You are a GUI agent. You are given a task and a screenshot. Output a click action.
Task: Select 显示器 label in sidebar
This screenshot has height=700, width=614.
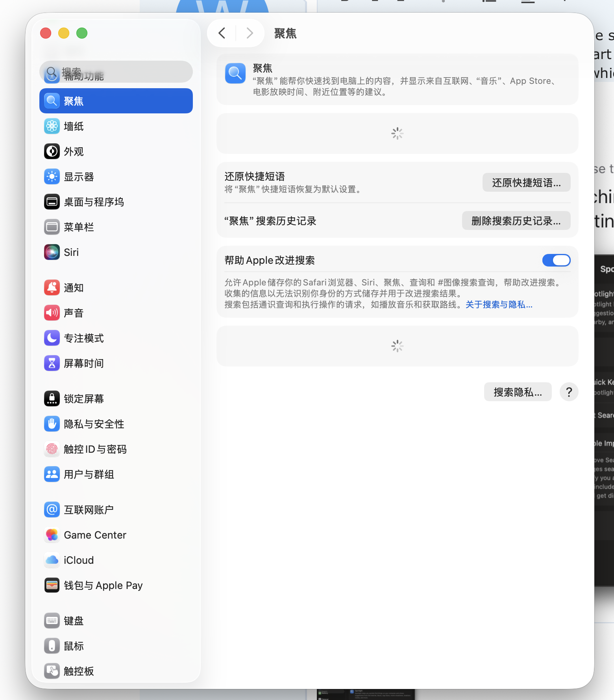tap(79, 177)
